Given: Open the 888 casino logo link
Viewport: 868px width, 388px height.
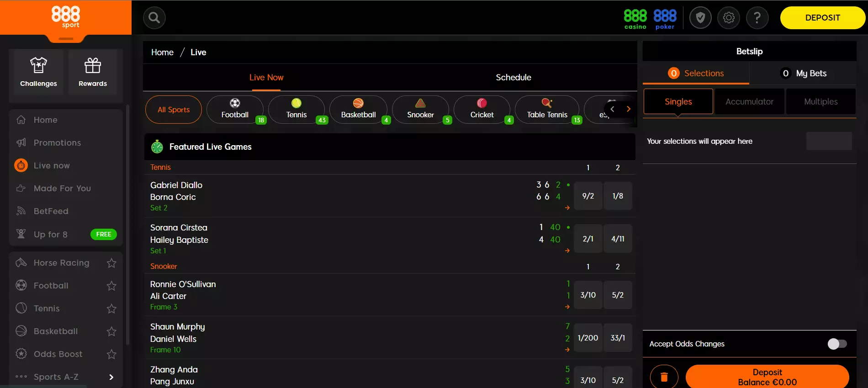Looking at the screenshot, I should click(635, 19).
